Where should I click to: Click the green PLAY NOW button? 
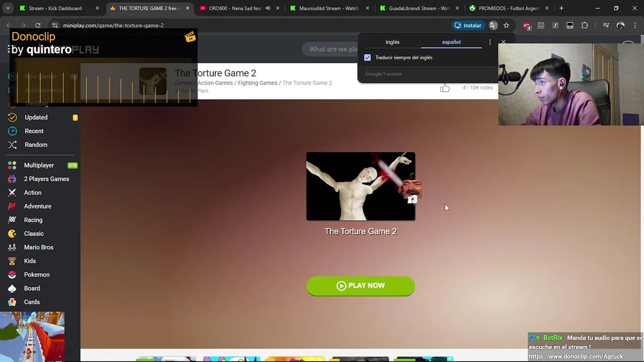(360, 286)
